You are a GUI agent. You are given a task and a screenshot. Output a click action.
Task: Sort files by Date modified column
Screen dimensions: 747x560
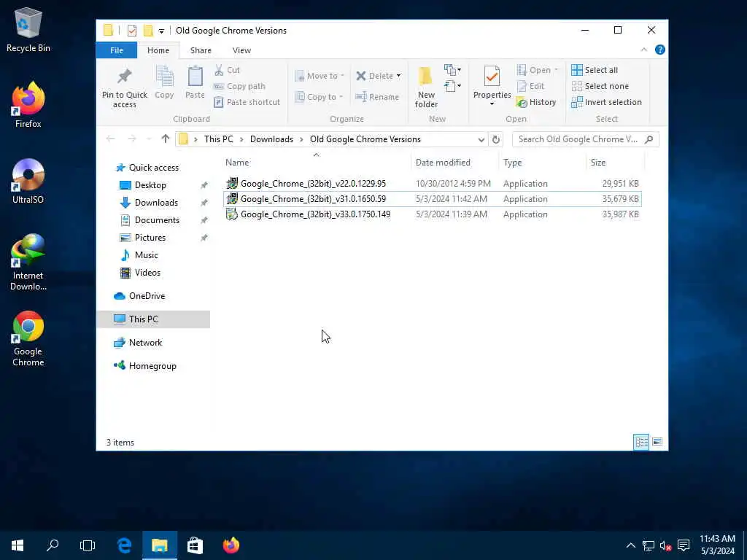tap(443, 163)
